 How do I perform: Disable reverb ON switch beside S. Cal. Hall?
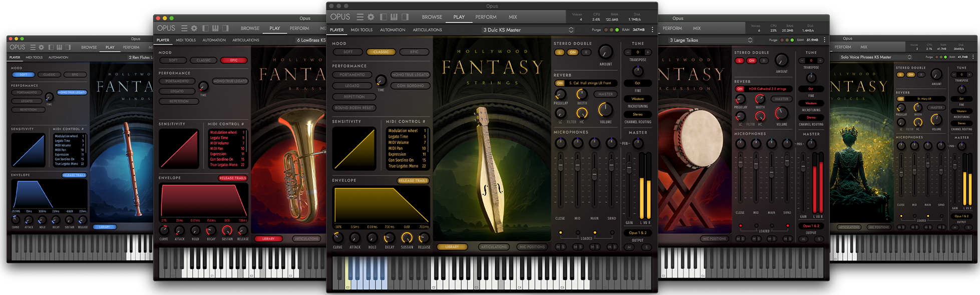pyautogui.click(x=560, y=83)
